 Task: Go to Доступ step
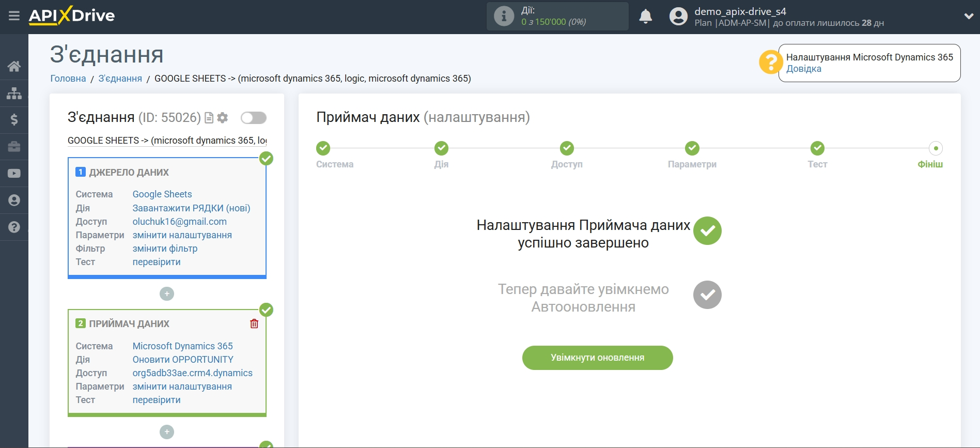(567, 149)
